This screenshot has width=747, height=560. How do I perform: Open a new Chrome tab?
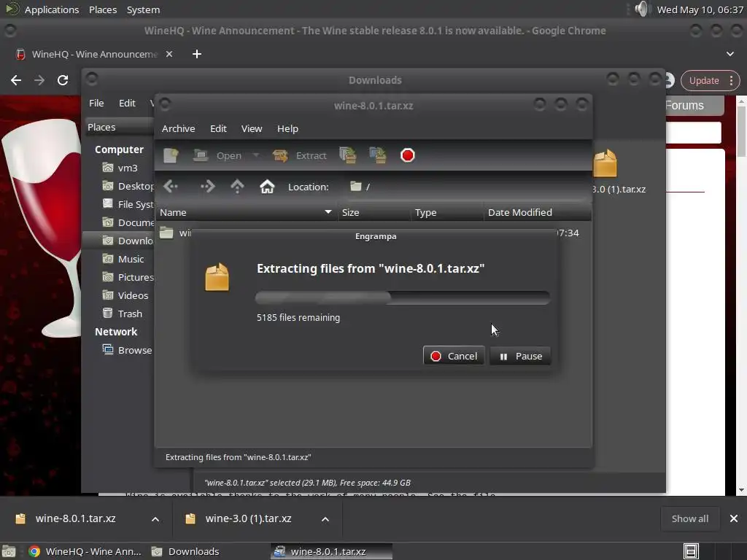[197, 54]
